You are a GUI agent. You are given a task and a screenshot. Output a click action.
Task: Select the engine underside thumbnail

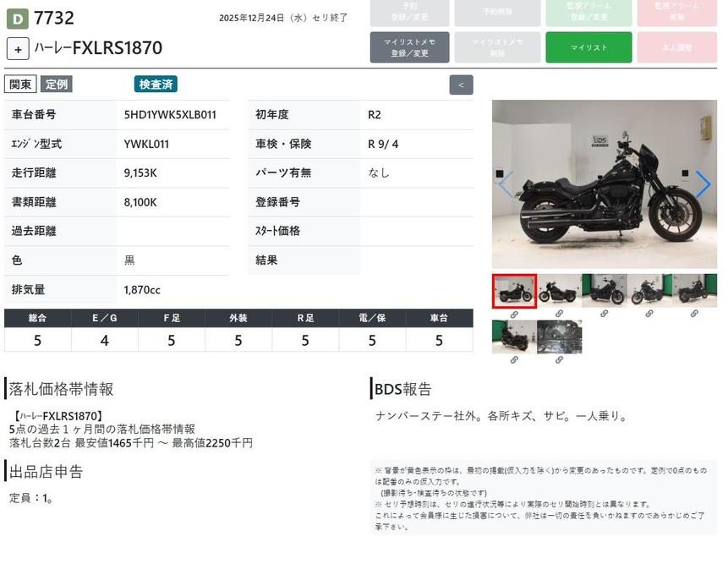coord(559,337)
